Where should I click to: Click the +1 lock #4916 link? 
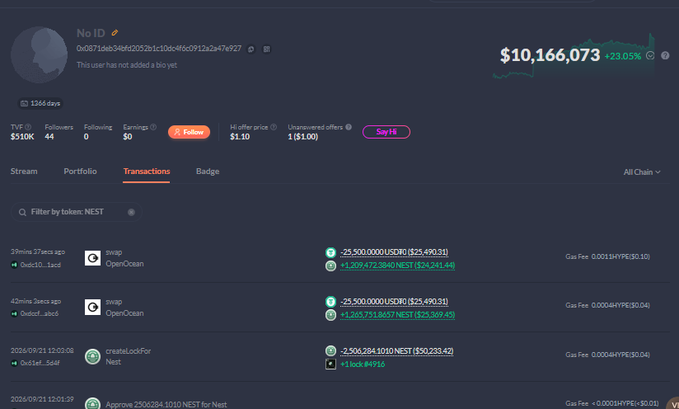coord(362,364)
